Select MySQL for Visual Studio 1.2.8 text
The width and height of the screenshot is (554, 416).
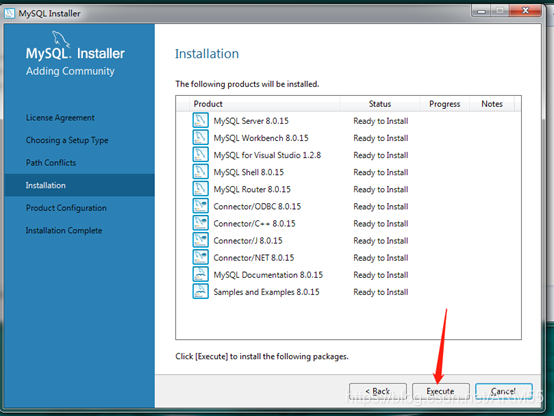[x=267, y=155]
